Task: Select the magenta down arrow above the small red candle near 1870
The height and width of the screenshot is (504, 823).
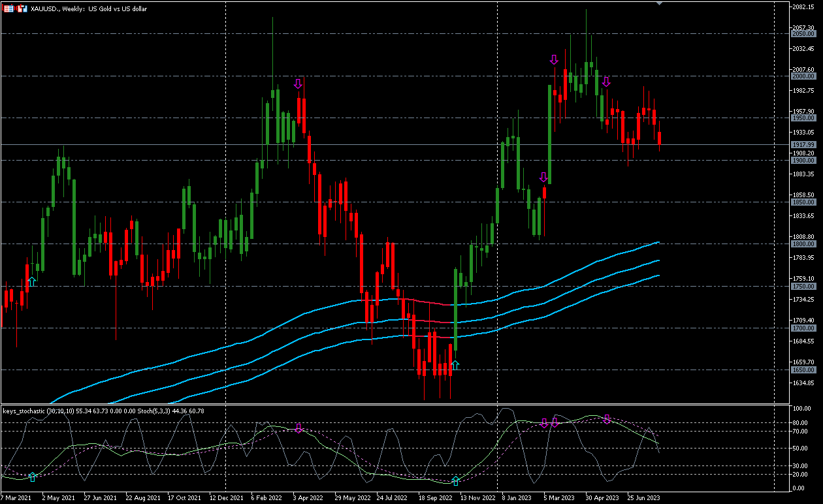Action: click(x=543, y=177)
